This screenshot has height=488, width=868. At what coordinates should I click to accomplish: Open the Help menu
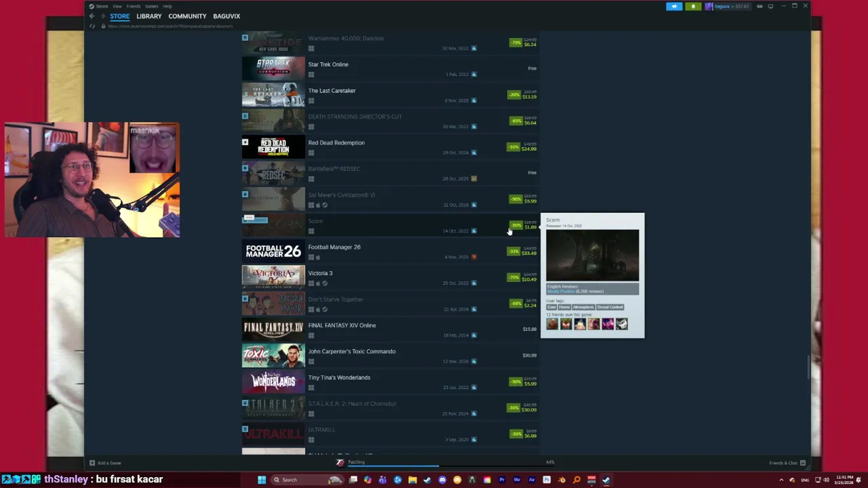coord(167,6)
